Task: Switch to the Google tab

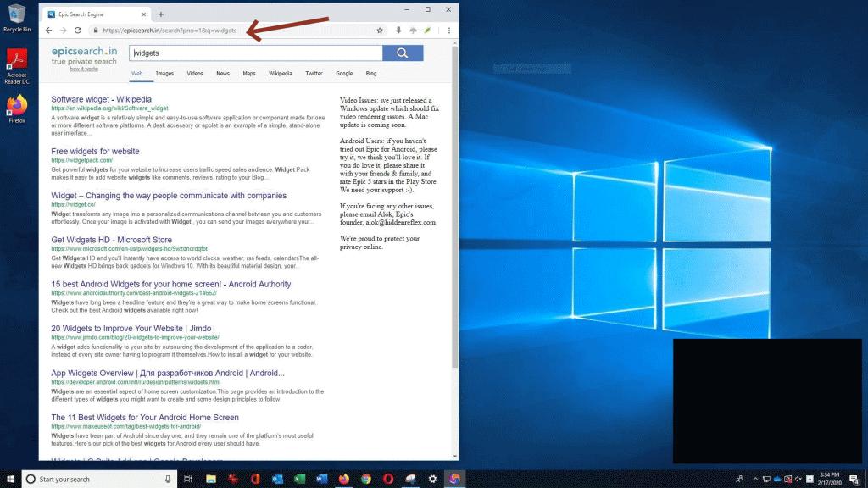Action: (344, 73)
